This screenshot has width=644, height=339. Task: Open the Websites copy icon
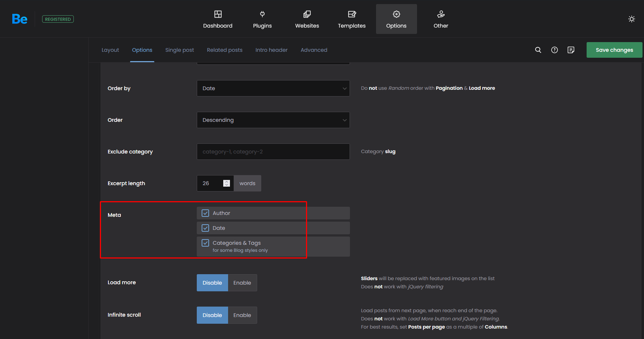[x=307, y=14]
